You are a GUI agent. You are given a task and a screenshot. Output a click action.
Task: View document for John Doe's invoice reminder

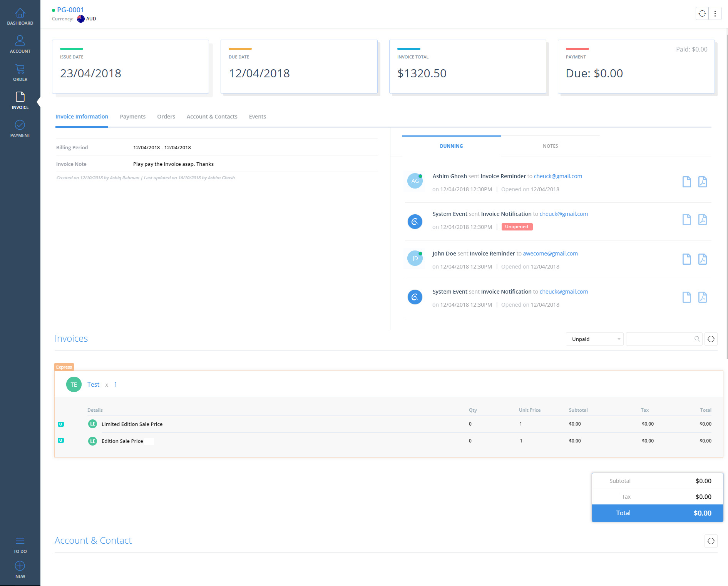686,259
